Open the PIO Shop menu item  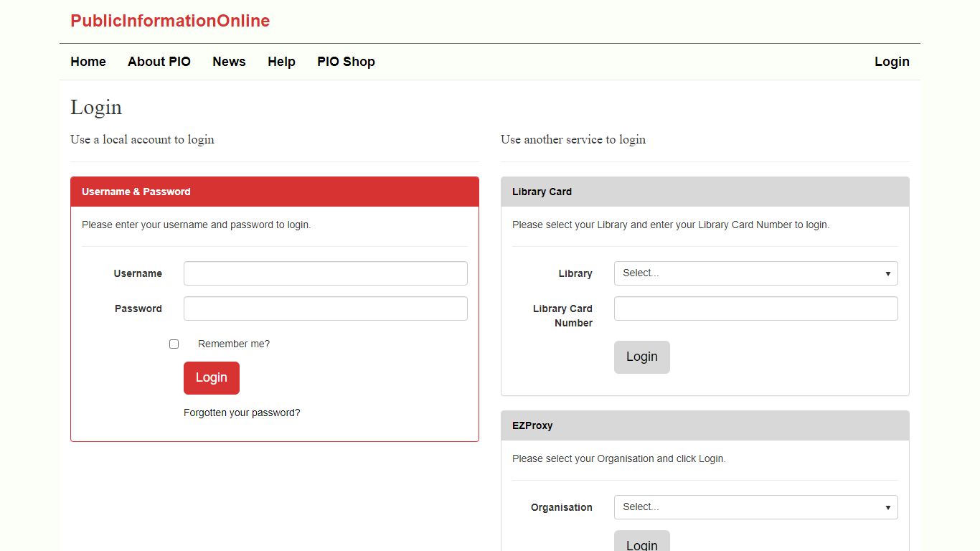click(x=346, y=62)
